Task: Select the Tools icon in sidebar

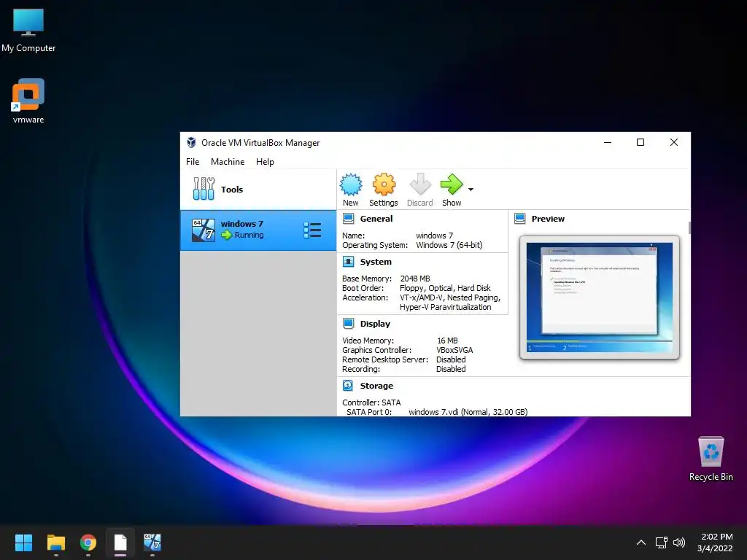Action: coord(204,189)
